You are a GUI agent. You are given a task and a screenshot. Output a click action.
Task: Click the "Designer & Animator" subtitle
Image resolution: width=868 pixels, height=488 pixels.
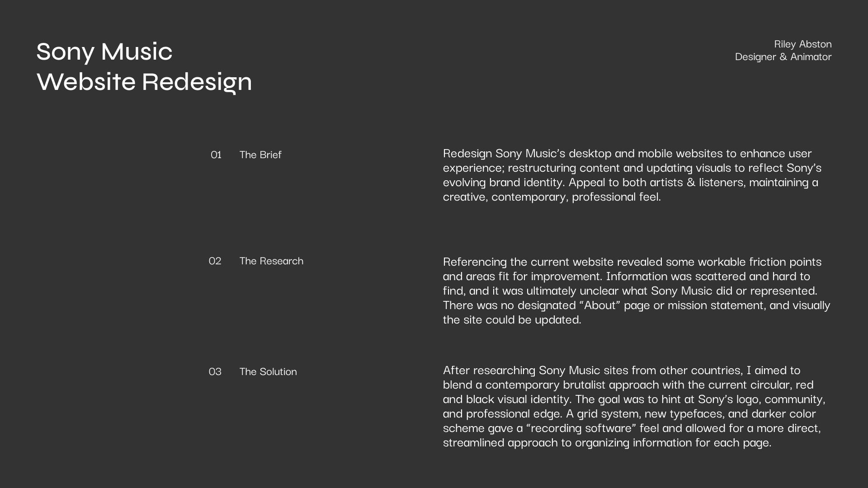[x=783, y=56]
